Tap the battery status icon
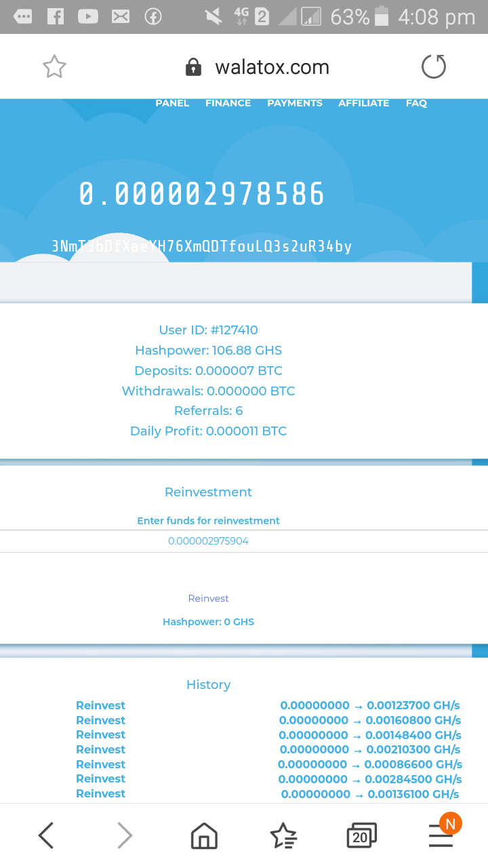The image size is (488, 868). click(382, 16)
